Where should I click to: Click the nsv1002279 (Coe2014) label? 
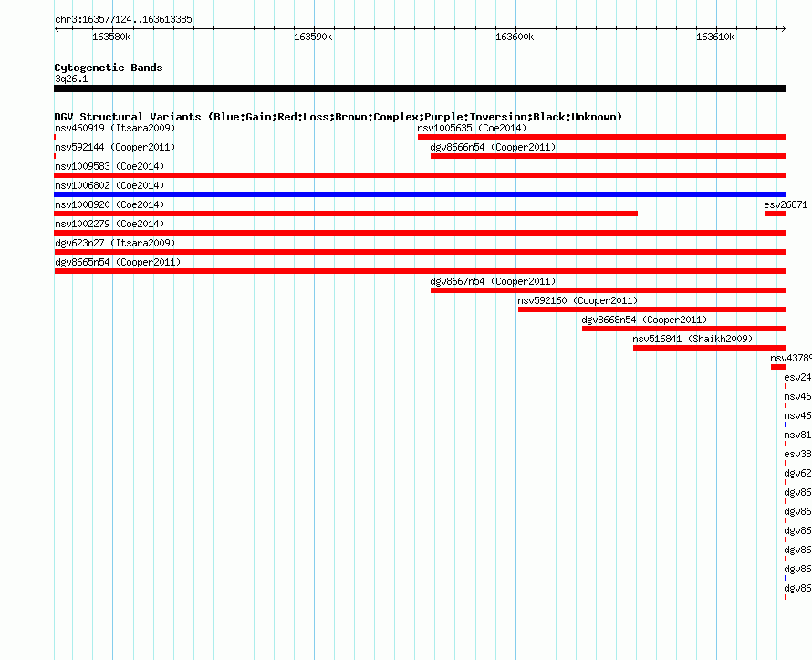click(109, 224)
